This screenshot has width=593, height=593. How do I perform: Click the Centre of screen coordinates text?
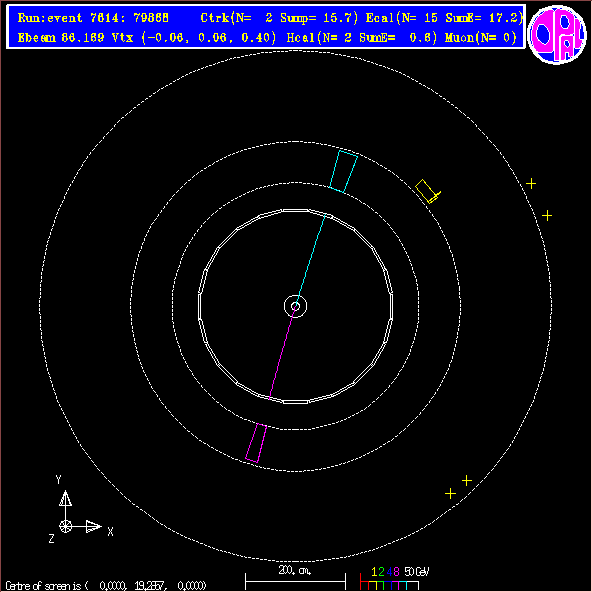click(106, 585)
